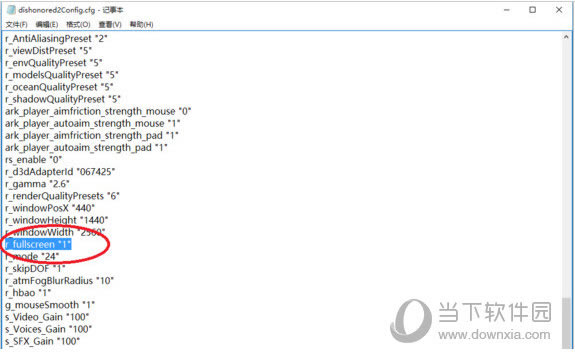
Task: Click the s_Video_Gain "100" line
Action: pyautogui.click(x=47, y=317)
